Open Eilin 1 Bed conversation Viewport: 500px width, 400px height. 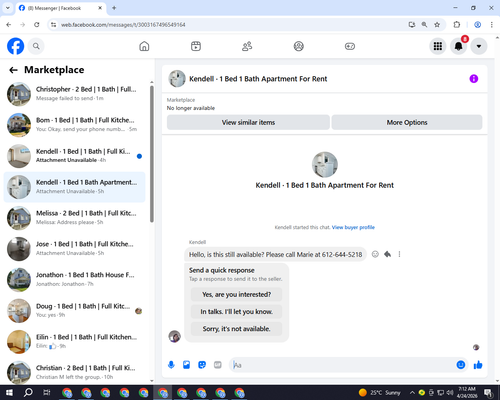[75, 342]
